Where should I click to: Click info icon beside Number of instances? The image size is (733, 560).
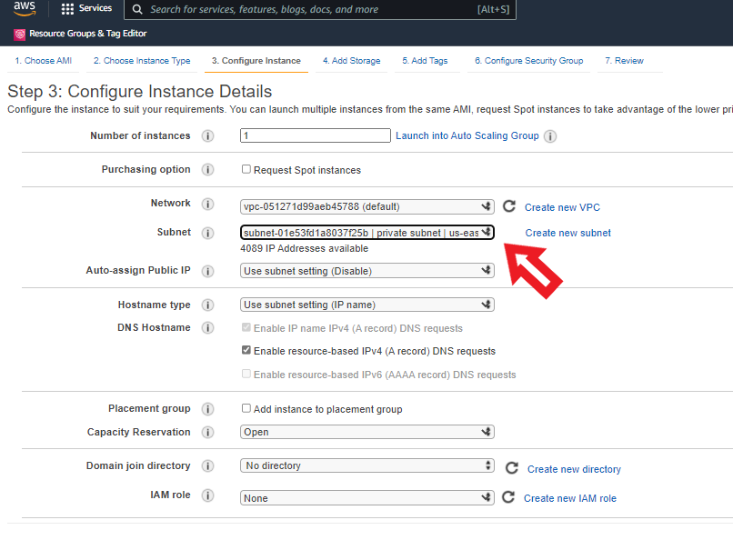point(207,136)
